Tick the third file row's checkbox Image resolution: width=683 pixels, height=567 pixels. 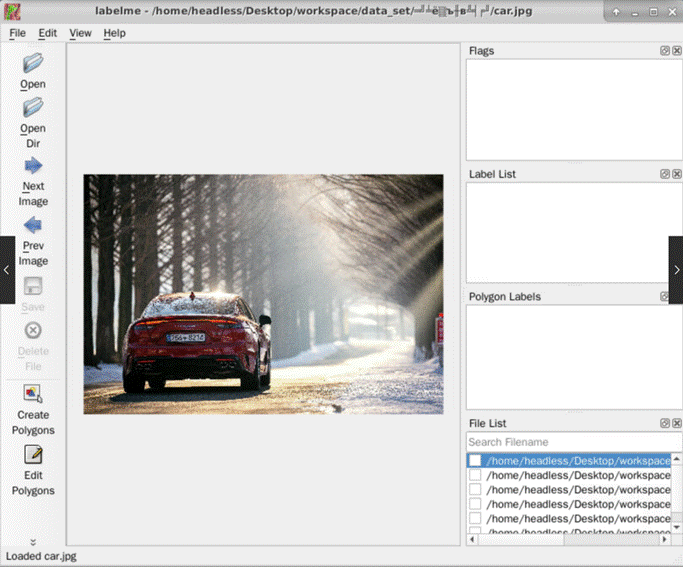(475, 489)
